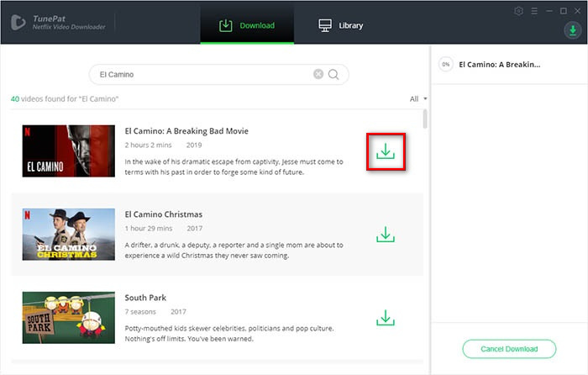Viewport: 588px width, 375px height.
Task: Click the 1 hour 29 mins duration
Action: [149, 229]
